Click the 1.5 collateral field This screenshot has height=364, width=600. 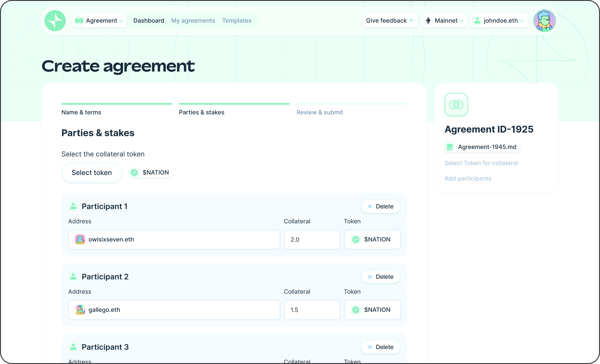312,310
